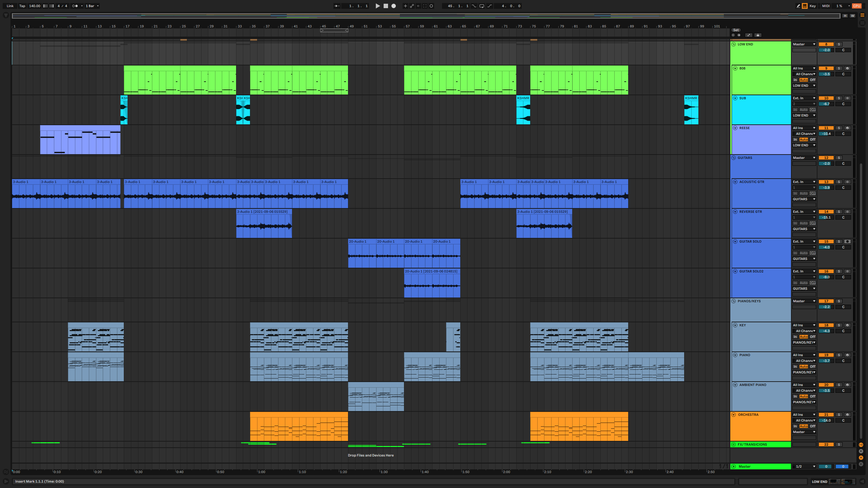Viewport: 868px width, 488px height.
Task: Toggle the MIDI map mode switch
Action: click(826, 6)
